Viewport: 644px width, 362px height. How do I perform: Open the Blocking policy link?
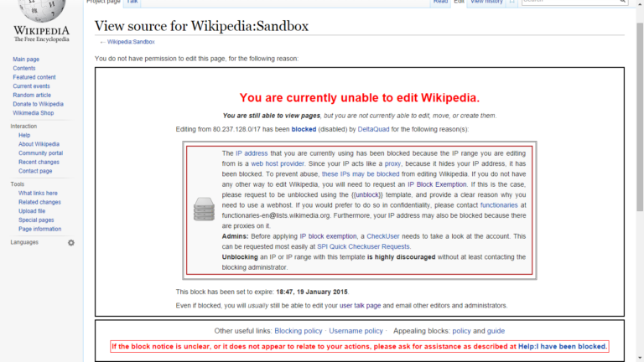pyautogui.click(x=299, y=331)
